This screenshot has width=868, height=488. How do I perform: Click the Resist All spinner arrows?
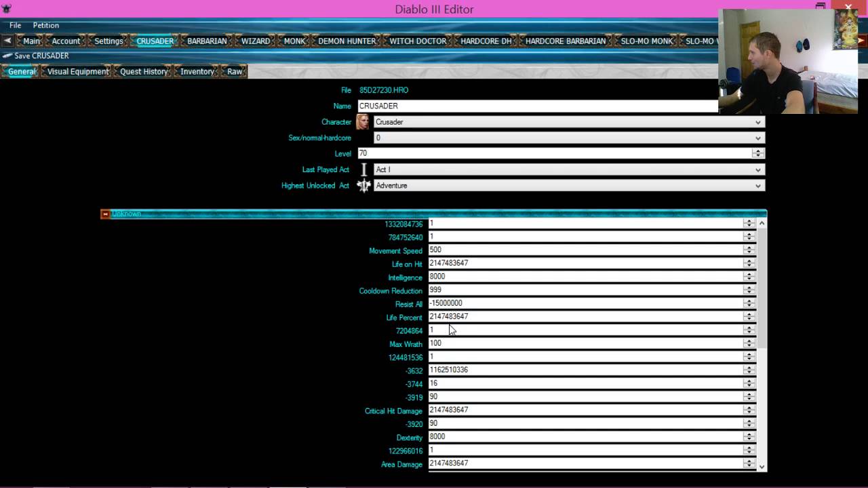(x=749, y=303)
